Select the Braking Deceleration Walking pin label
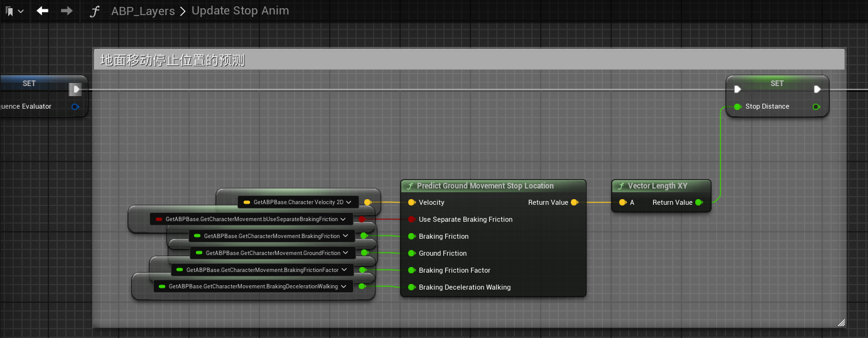868x338 pixels. click(x=465, y=287)
